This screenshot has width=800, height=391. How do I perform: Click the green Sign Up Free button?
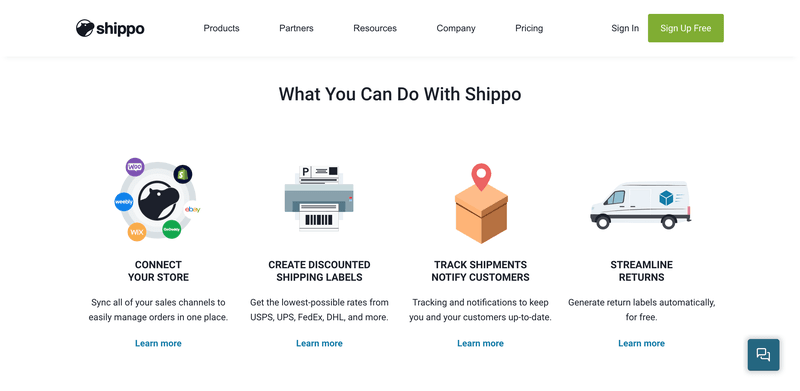686,28
